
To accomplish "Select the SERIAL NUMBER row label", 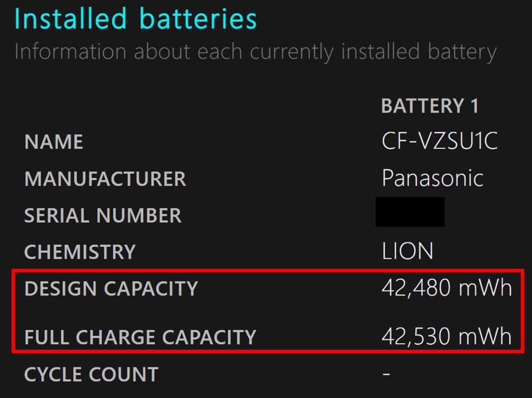I will tap(102, 216).
